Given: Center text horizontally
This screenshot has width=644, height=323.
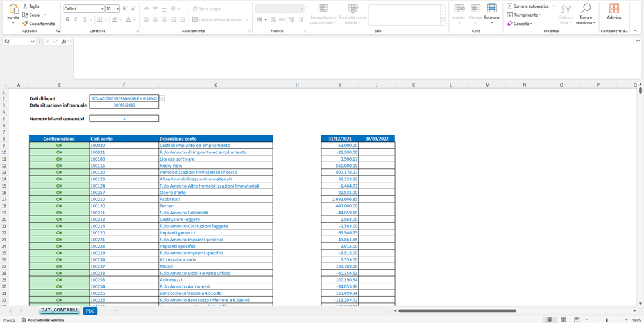Looking at the screenshot, I should click(x=155, y=19).
